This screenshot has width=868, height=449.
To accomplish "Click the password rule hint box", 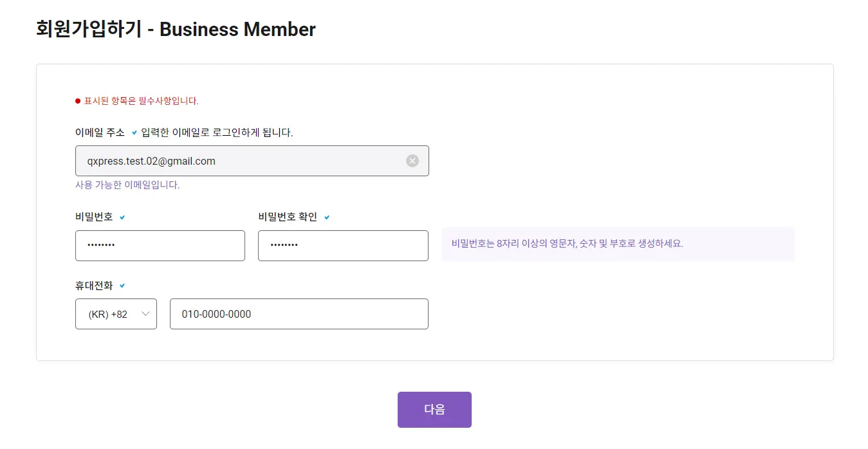I will (x=618, y=244).
